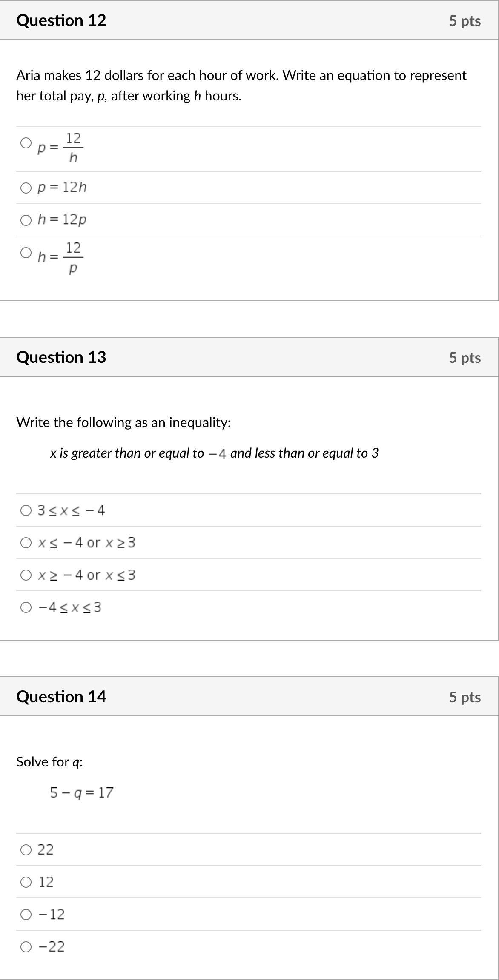Image resolution: width=499 pixels, height=980 pixels.
Task: Select x ≥ −4 or x ≤ 3 answer
Action: 26,575
